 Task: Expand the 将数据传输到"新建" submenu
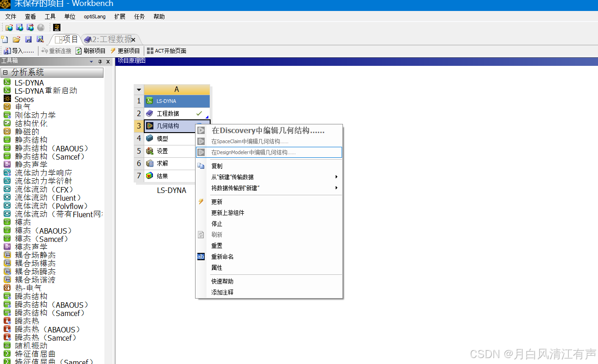coord(269,188)
